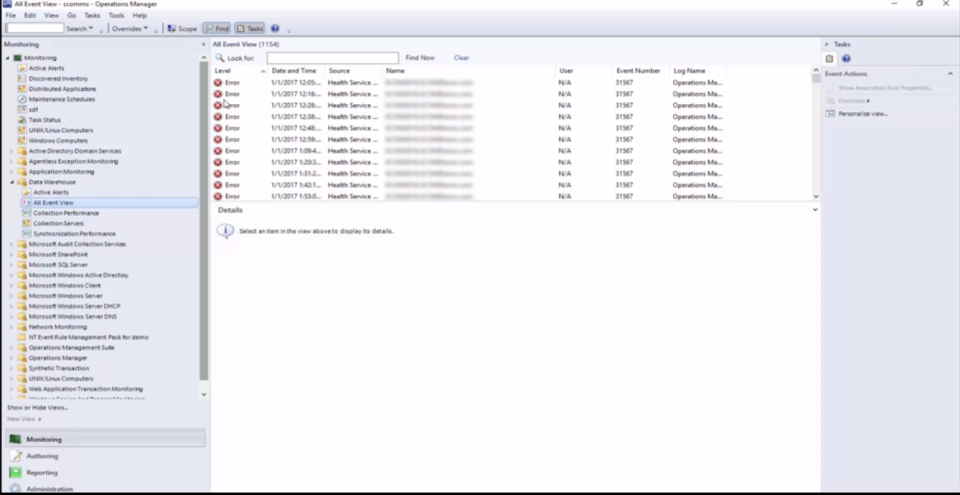The height and width of the screenshot is (495, 960).
Task: Click the event list vertical scrollbar
Action: pyautogui.click(x=816, y=134)
